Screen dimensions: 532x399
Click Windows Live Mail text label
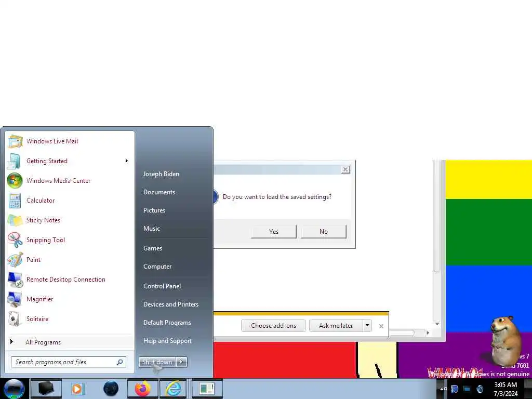(52, 141)
